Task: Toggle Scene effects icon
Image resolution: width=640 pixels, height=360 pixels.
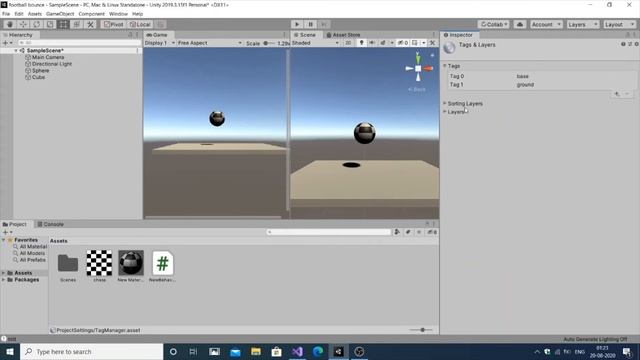Action: (383, 43)
